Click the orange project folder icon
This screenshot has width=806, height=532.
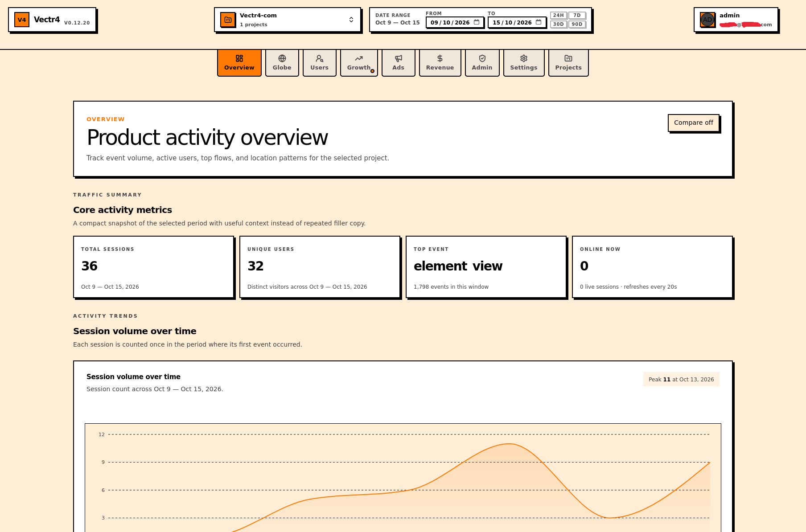228,20
